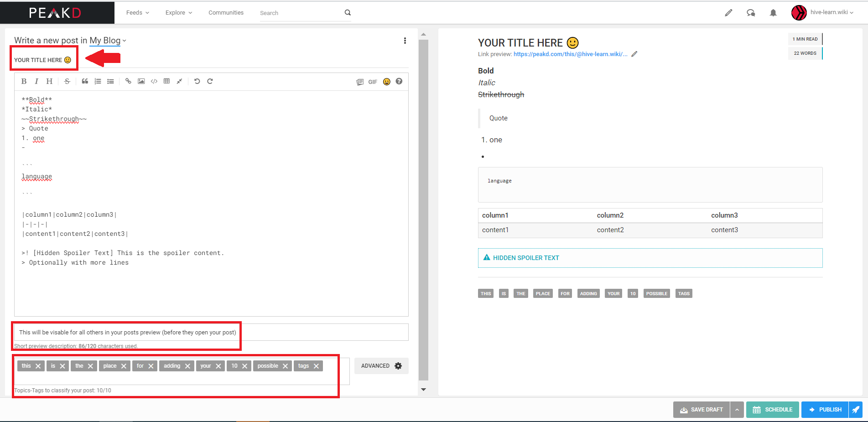Remove the 'your' tag
868x422 pixels.
[x=218, y=366]
